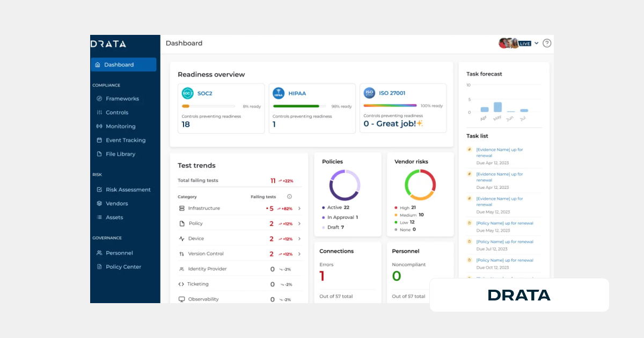The width and height of the screenshot is (644, 338).
Task: Open the account dropdown arrow in header
Action: point(536,43)
